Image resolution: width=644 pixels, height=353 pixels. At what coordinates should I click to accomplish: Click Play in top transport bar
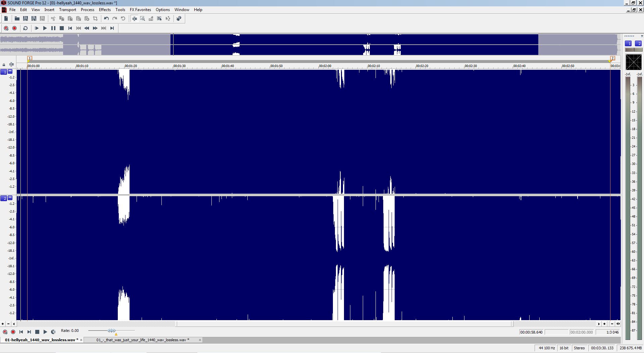tap(45, 28)
